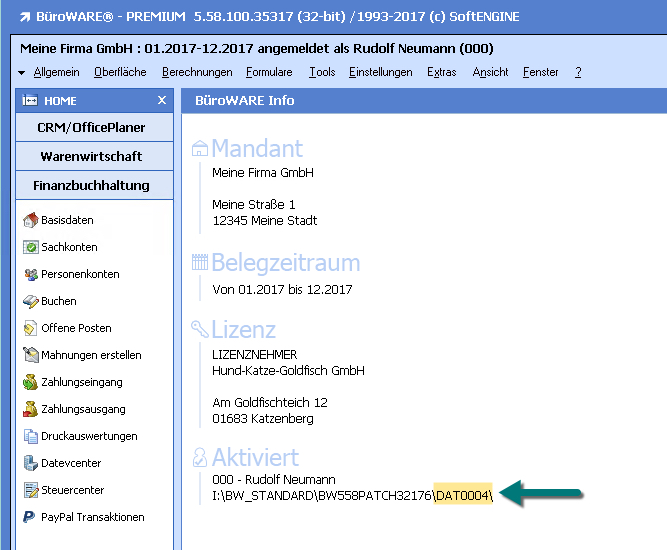Viewport: 667px width, 550px height.
Task: Open the Berechnungen menu
Action: [x=197, y=72]
